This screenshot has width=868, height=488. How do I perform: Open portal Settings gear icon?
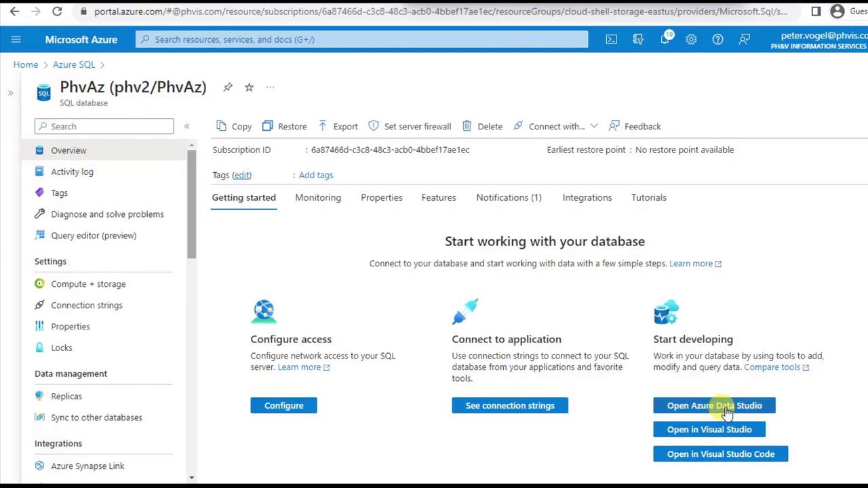click(691, 39)
